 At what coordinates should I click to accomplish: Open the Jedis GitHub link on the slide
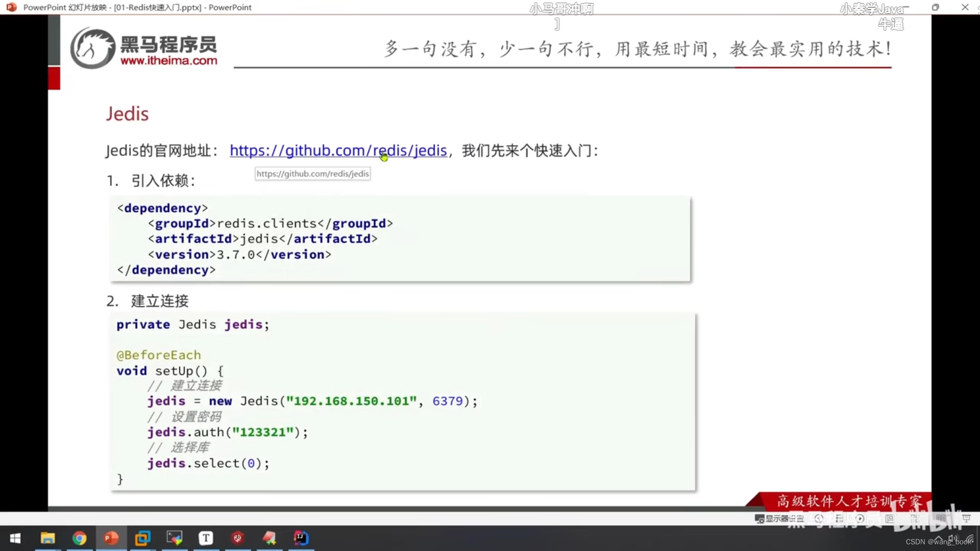pyautogui.click(x=338, y=151)
